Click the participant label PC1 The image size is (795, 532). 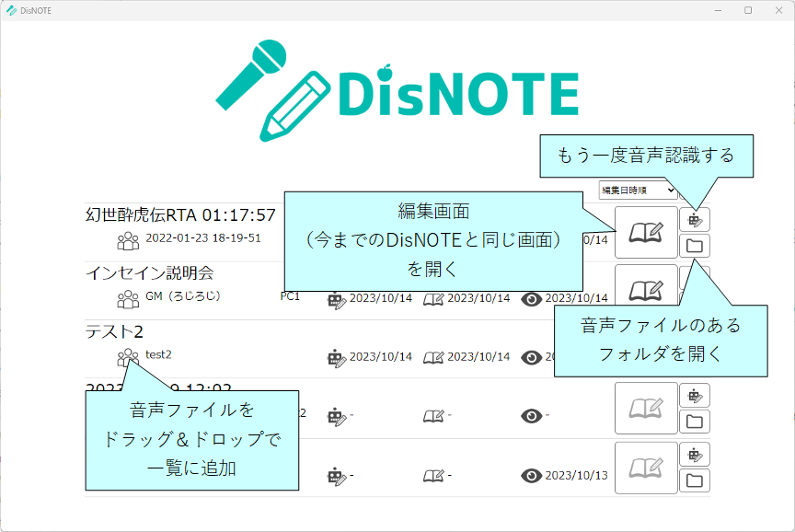[290, 296]
